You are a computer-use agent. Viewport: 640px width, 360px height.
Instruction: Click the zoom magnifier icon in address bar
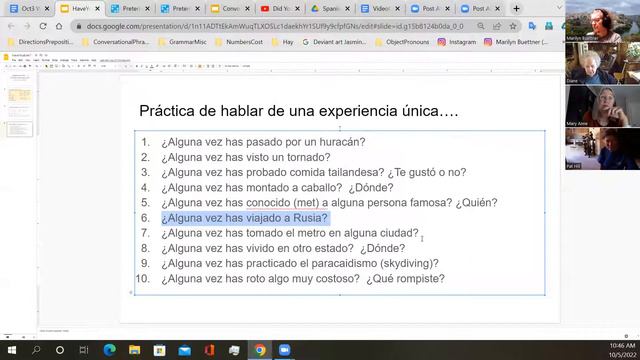click(481, 26)
